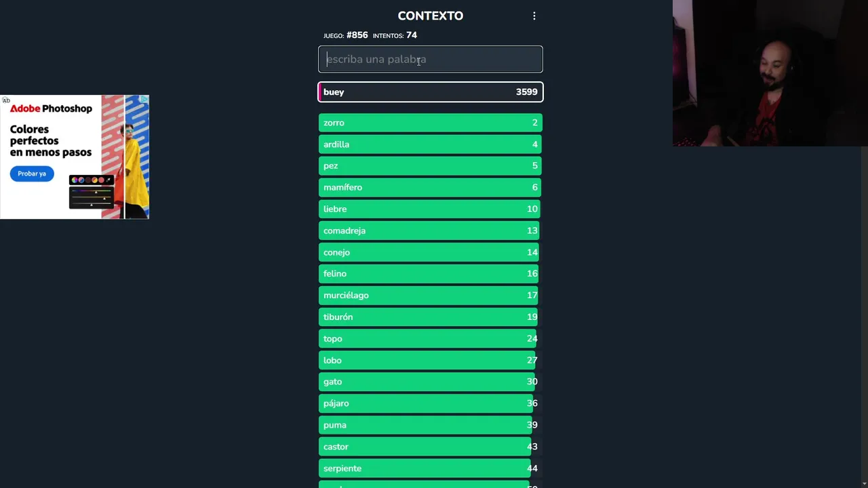868x488 pixels.
Task: Click the "serpiente" guess row
Action: click(431, 468)
